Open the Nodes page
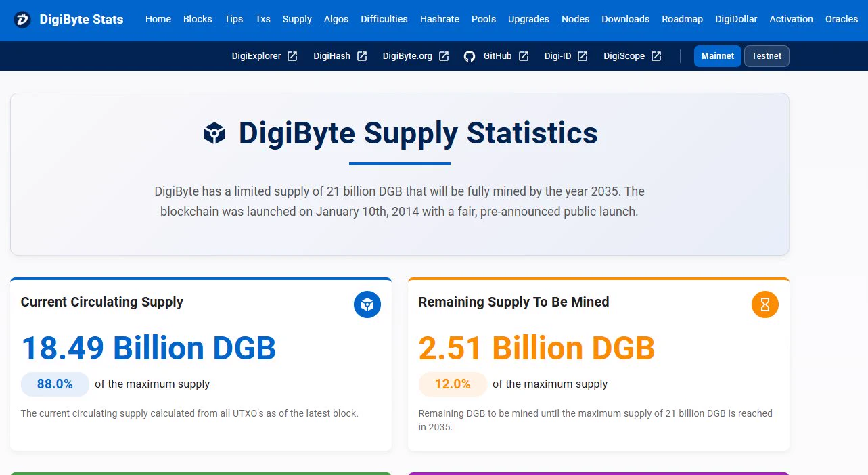The height and width of the screenshot is (475, 868). point(576,20)
